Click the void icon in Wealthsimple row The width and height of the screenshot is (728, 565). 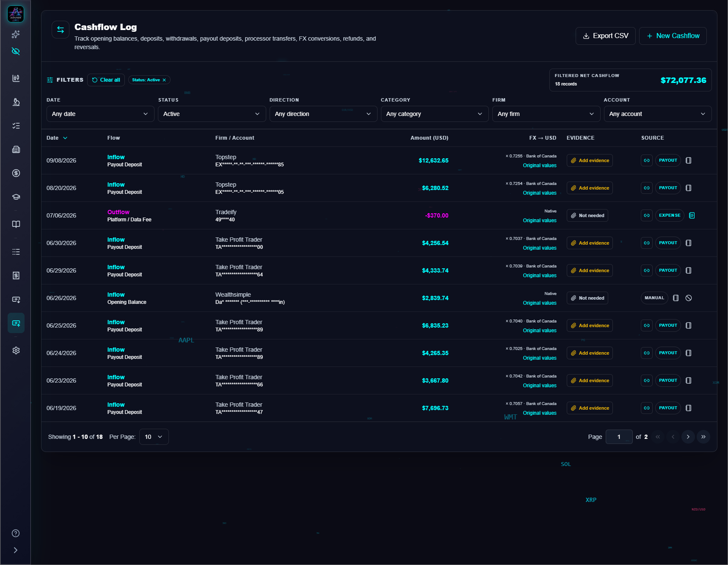689,298
